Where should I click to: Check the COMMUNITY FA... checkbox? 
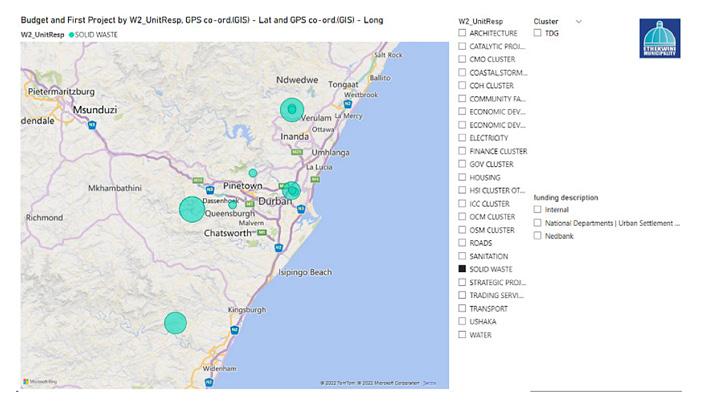462,98
